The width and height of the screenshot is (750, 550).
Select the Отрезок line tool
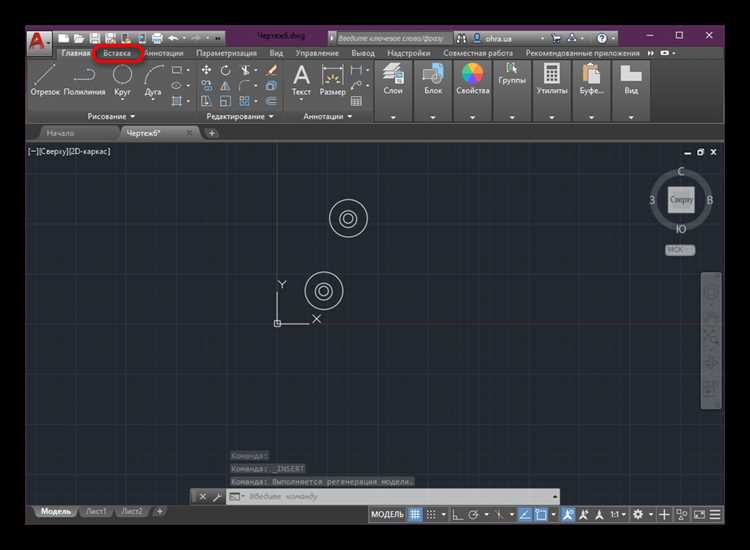pos(45,79)
